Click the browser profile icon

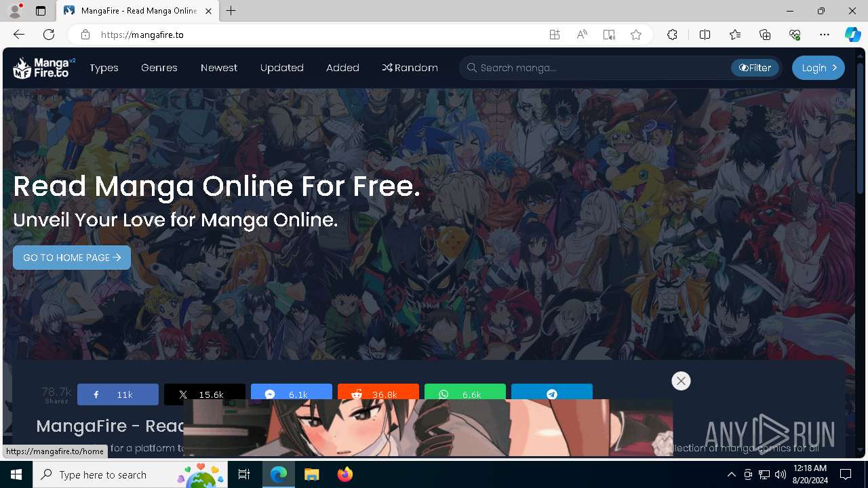click(15, 11)
